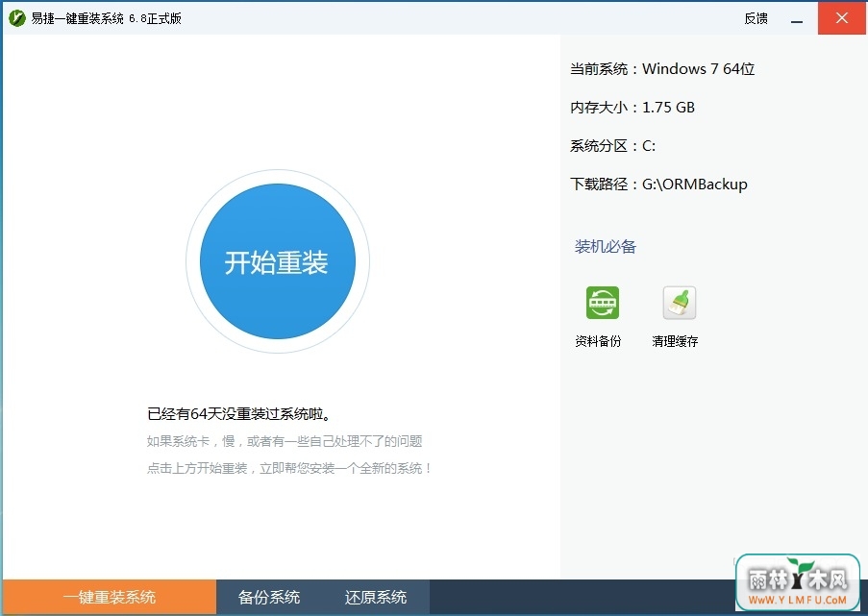Click the 开始重装 round blue button
Screen dimensions: 868x616
click(278, 261)
